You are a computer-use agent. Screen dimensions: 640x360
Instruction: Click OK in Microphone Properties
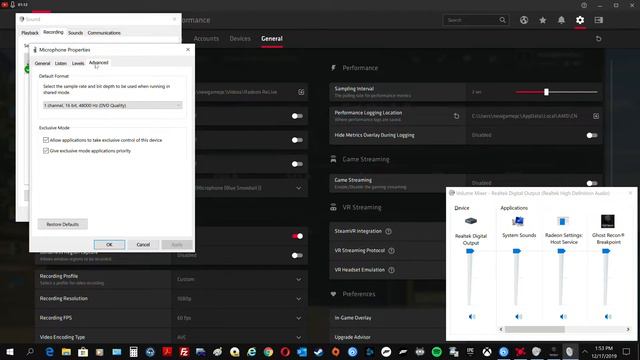click(x=109, y=244)
